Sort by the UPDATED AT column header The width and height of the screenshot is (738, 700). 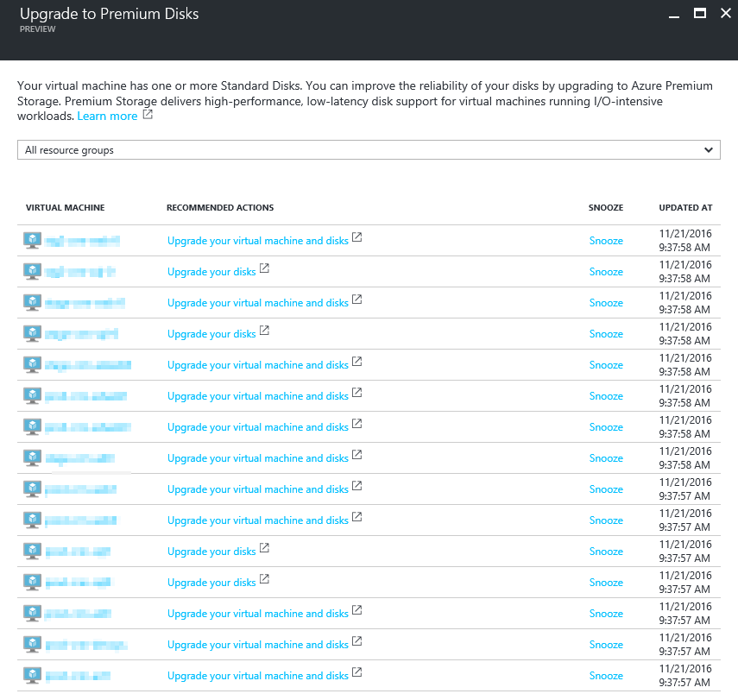point(685,208)
